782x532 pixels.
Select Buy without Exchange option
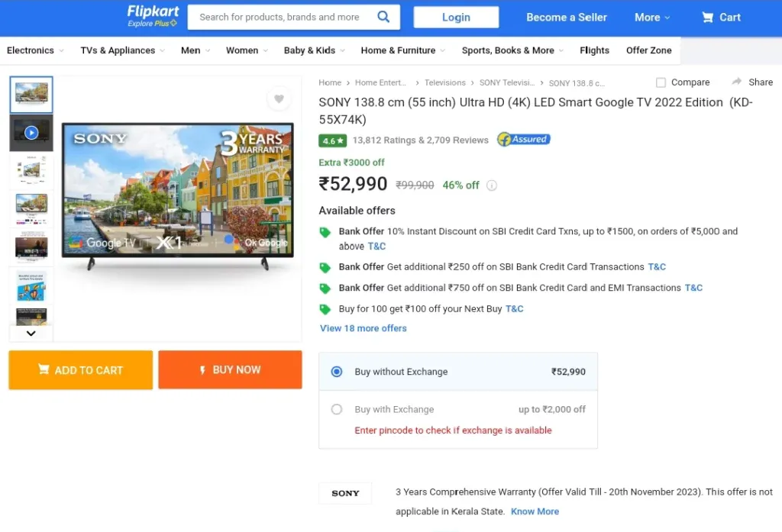[337, 372]
